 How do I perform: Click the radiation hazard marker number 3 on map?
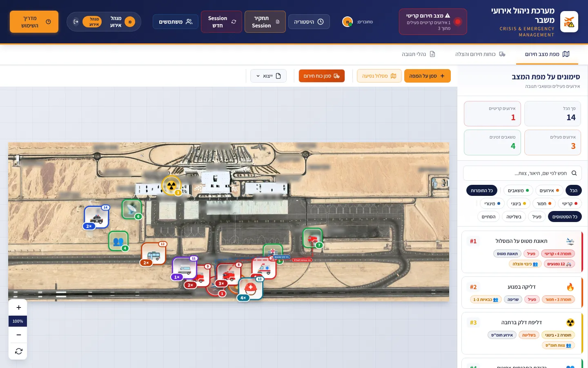coord(171,185)
